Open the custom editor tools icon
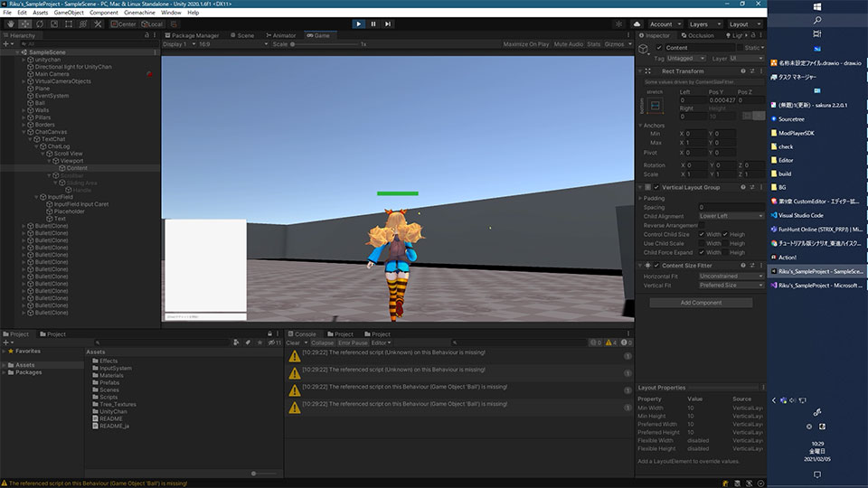868x488 pixels. [x=98, y=23]
